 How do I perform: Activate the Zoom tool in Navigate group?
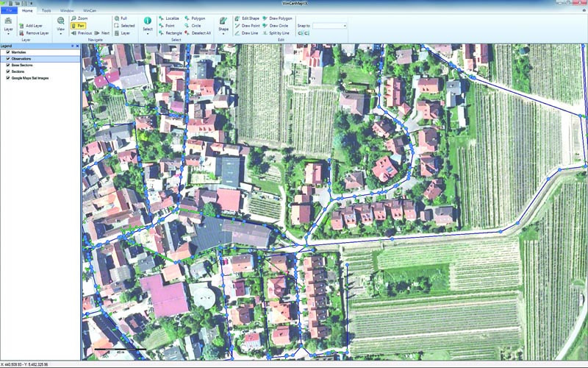coord(78,17)
